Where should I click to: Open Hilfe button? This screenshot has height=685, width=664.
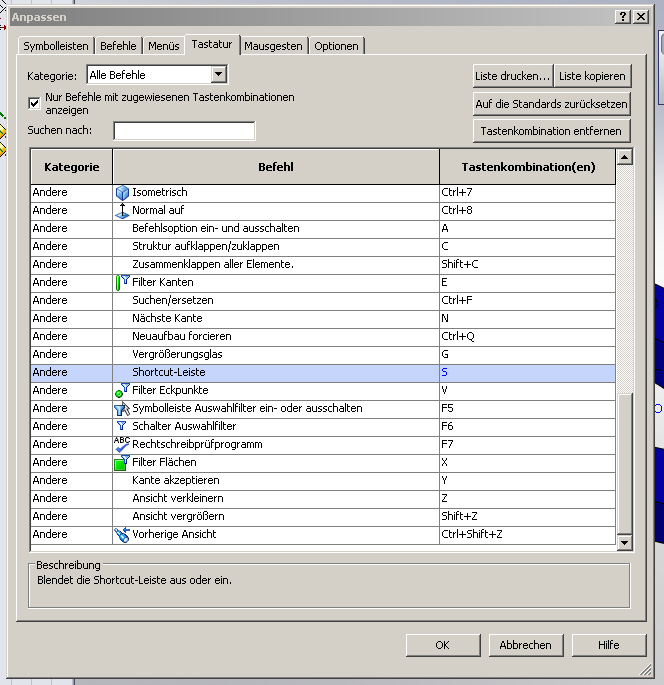[609, 645]
